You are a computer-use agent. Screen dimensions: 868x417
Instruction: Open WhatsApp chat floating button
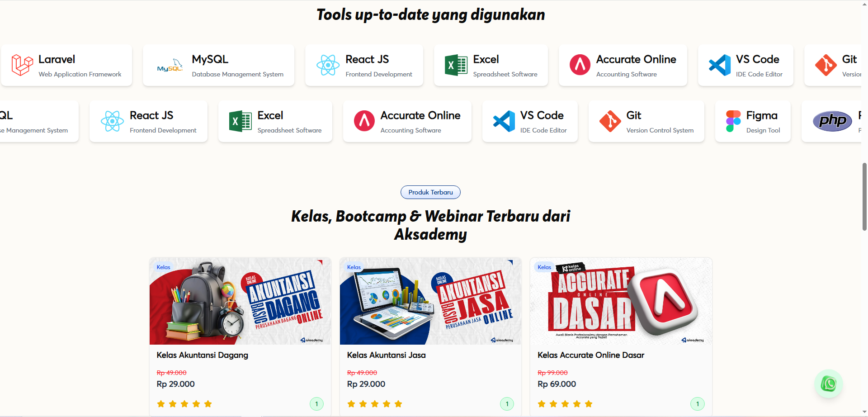(x=829, y=384)
